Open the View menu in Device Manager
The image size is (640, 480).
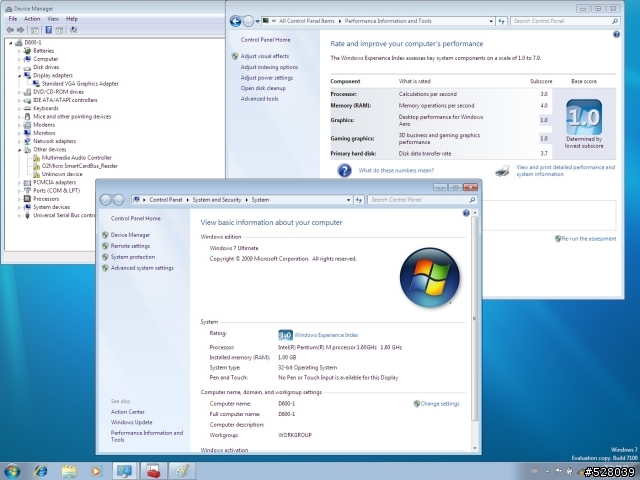point(53,19)
